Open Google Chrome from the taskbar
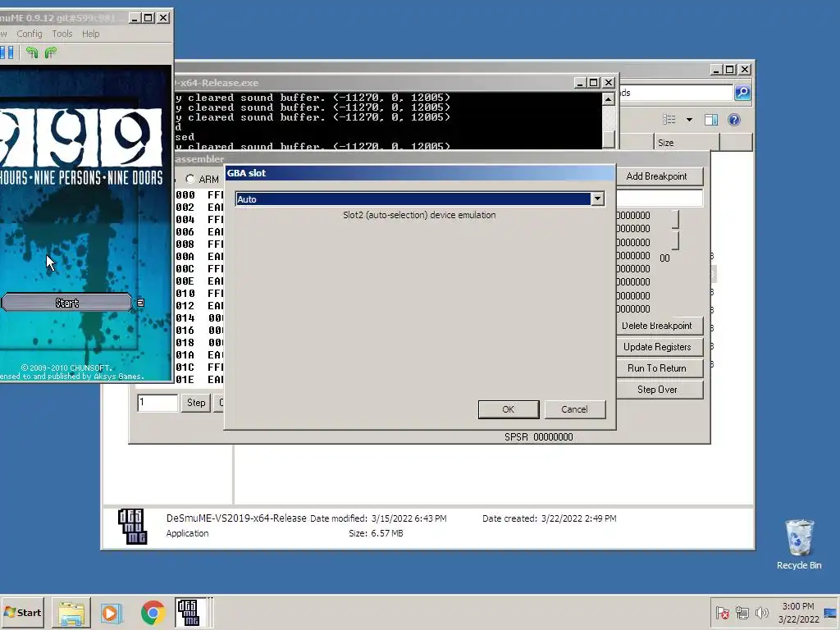The height and width of the screenshot is (630, 840). pos(153,613)
